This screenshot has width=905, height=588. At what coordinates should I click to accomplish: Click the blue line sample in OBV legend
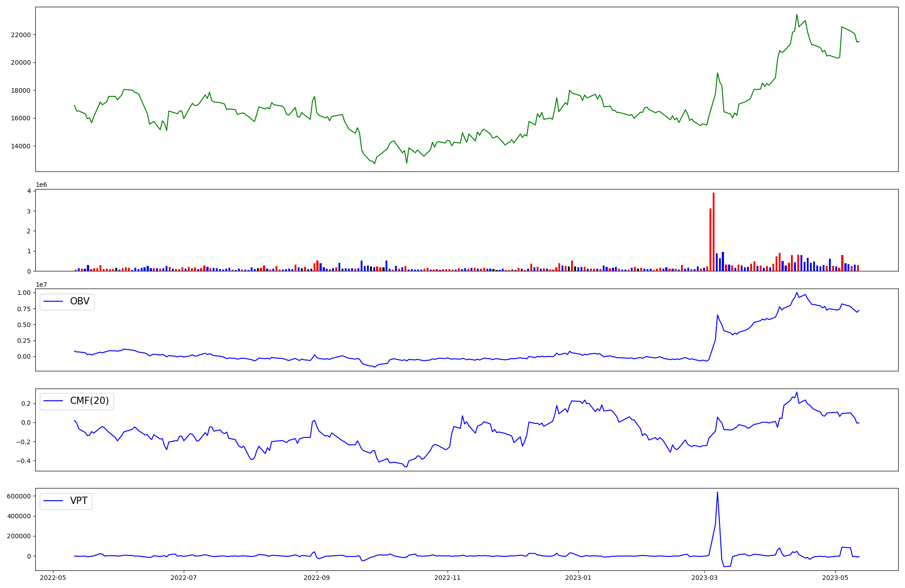point(53,301)
